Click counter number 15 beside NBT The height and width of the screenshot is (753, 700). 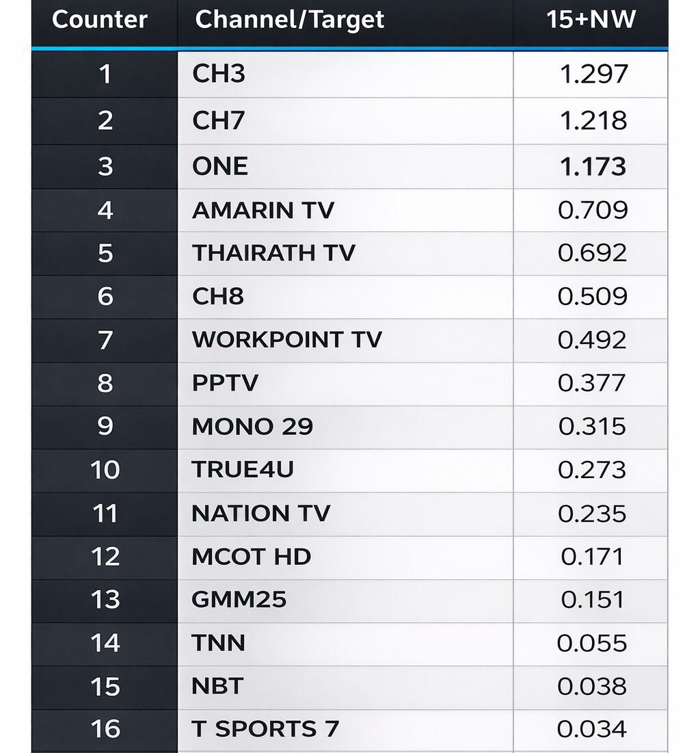click(105, 687)
